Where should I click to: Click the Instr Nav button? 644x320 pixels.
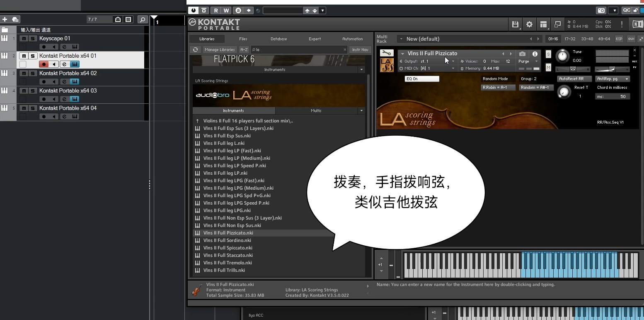[x=360, y=50]
